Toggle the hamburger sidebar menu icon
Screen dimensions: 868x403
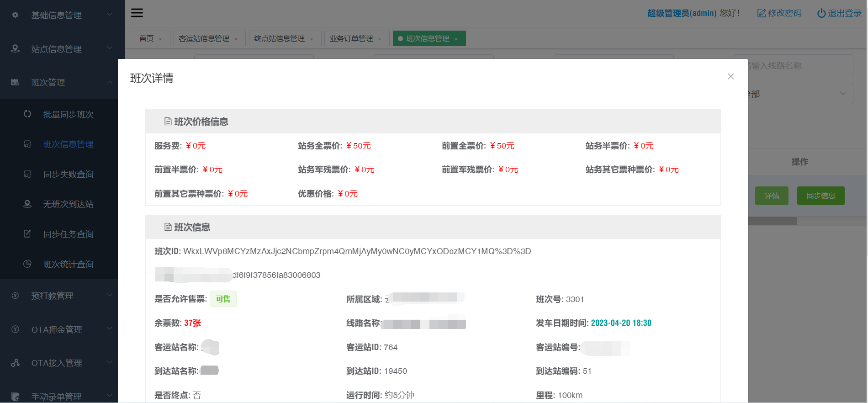click(137, 13)
